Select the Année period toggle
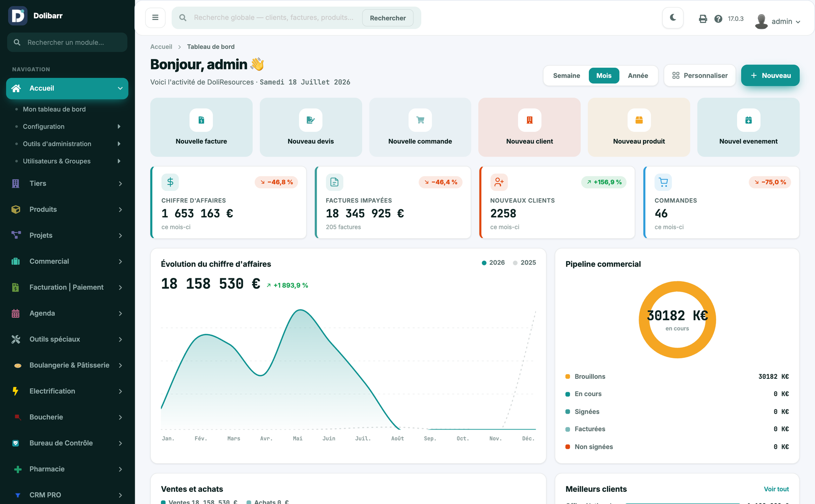Image resolution: width=815 pixels, height=504 pixels. coord(637,75)
